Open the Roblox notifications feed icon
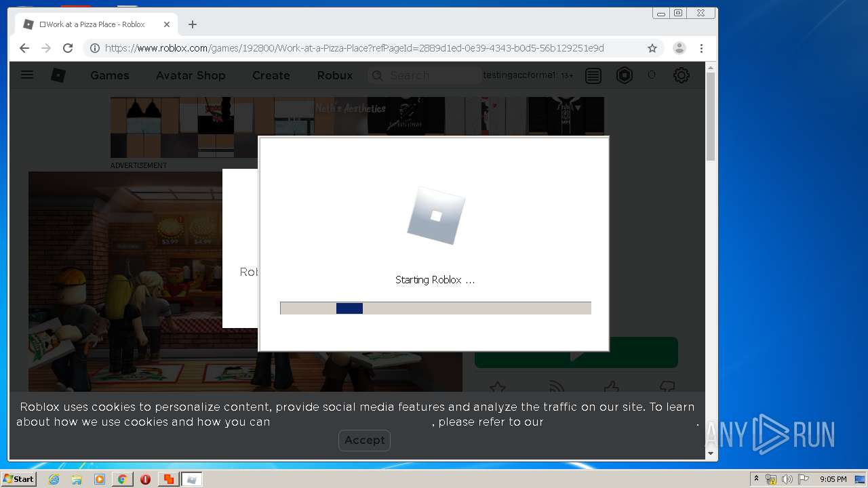 [x=593, y=75]
